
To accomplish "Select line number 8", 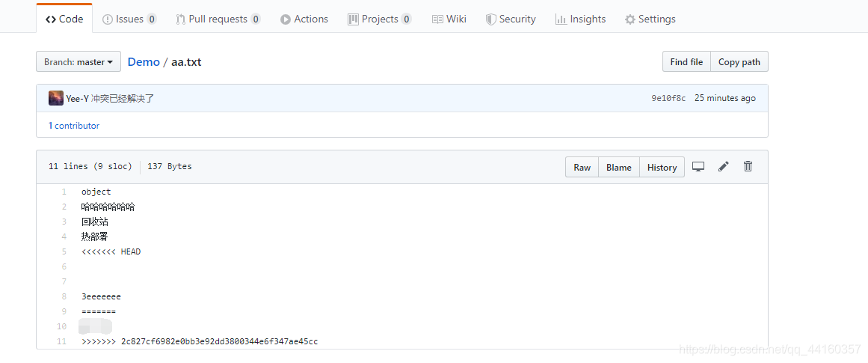I will coord(64,296).
